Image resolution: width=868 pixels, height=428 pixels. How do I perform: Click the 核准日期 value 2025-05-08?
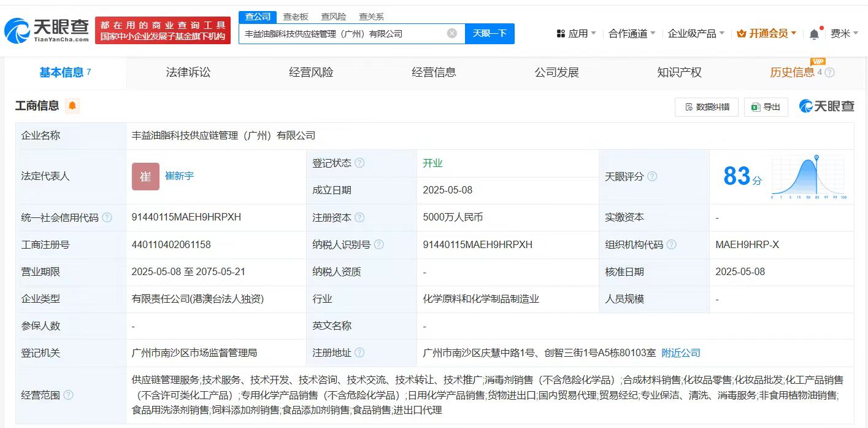740,271
